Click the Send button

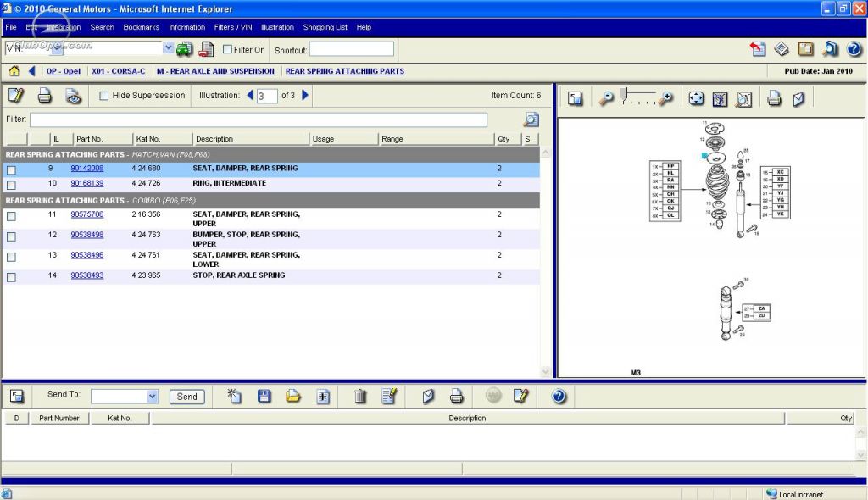[186, 397]
